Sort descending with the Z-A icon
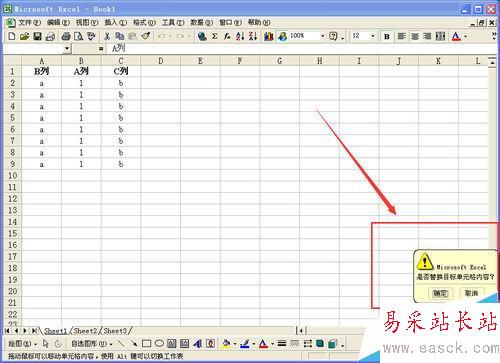 (253, 36)
